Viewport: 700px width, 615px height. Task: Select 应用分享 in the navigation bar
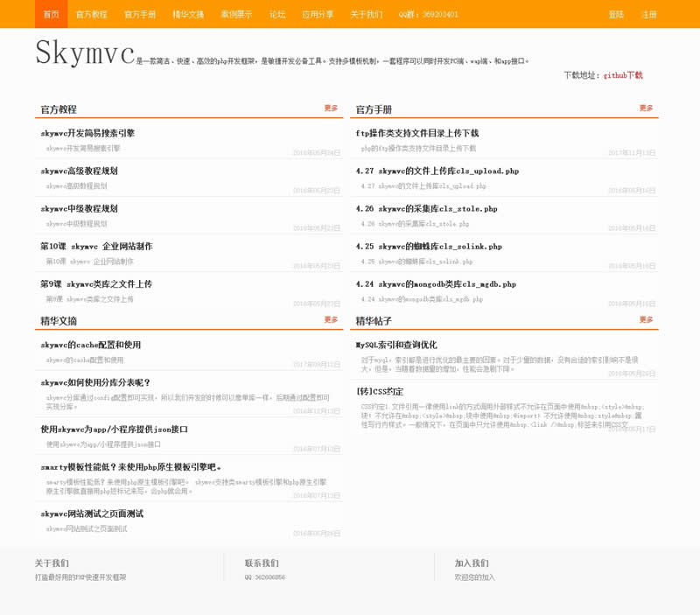coord(318,14)
